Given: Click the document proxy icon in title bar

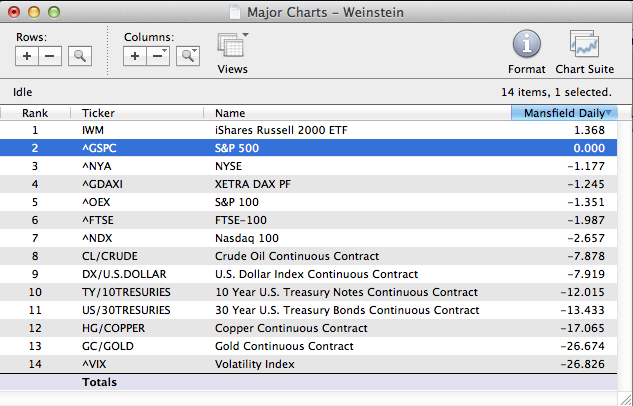Looking at the screenshot, I should coord(234,11).
